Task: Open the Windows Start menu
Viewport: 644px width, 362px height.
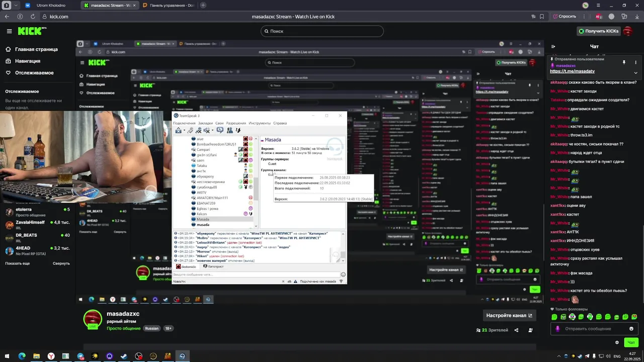Action: pos(7,356)
